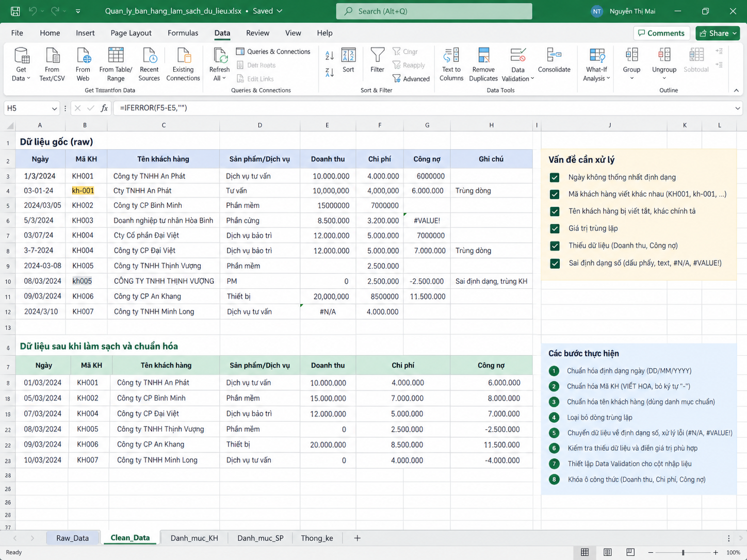Image resolution: width=747 pixels, height=560 pixels.
Task: Open Saved status dropdown beside filename
Action: (x=280, y=11)
